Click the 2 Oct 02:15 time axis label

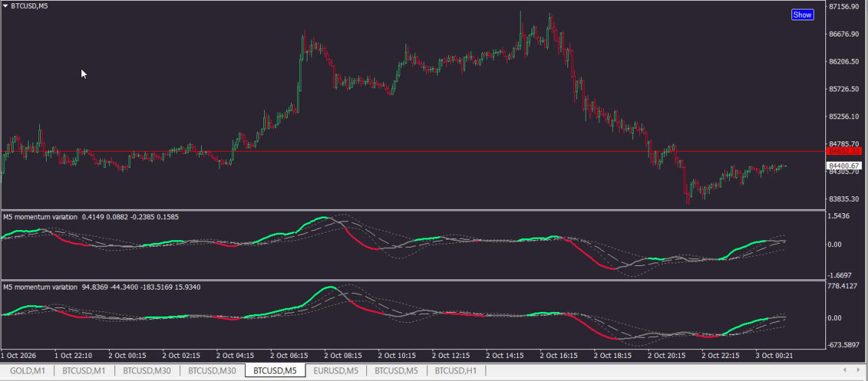(181, 355)
